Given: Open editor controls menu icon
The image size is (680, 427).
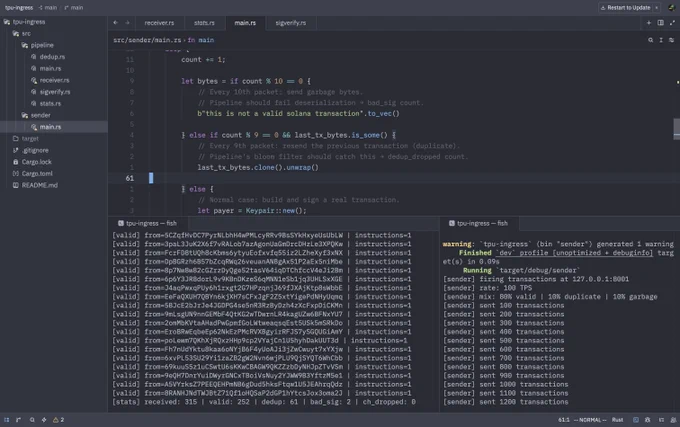Looking at the screenshot, I should 671,40.
